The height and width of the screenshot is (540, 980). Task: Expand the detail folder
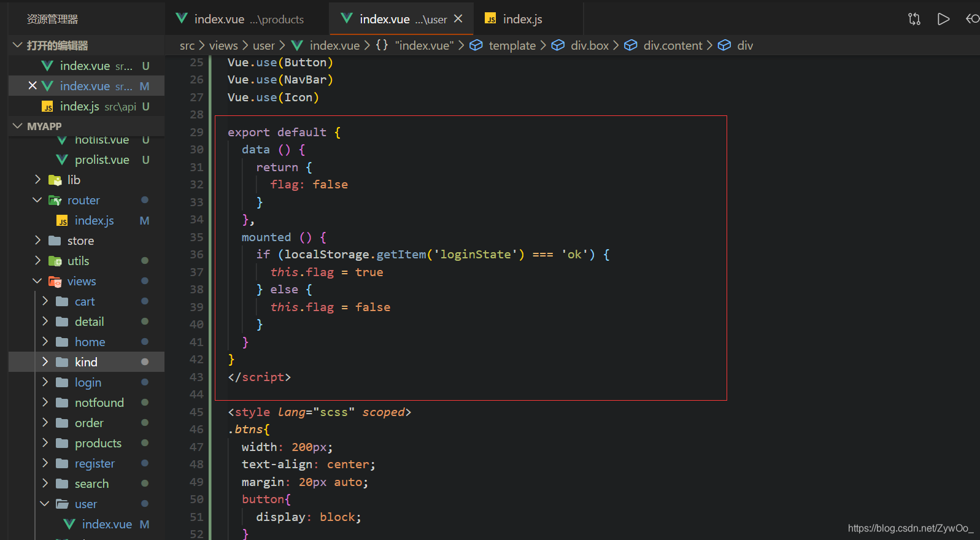tap(45, 322)
